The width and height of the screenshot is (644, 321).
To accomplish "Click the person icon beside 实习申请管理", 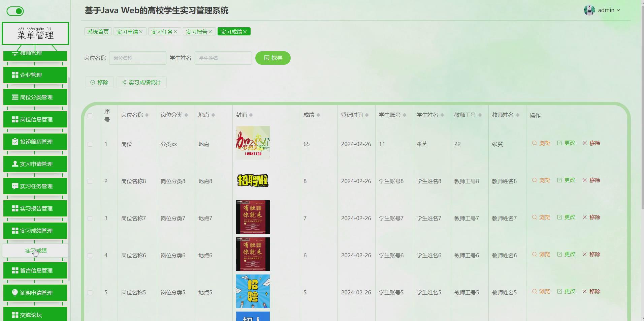I will click(14, 164).
